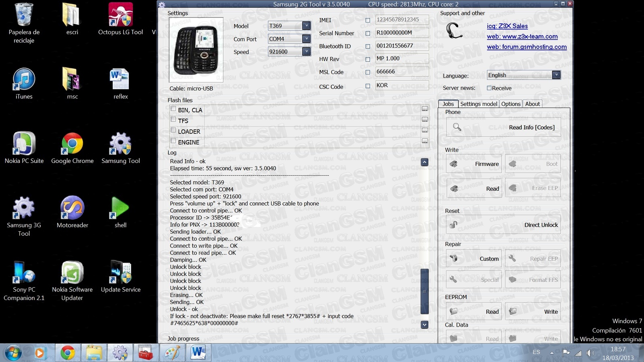This screenshot has width=644, height=362.
Task: Expand the Speed dropdown
Action: [x=306, y=51]
